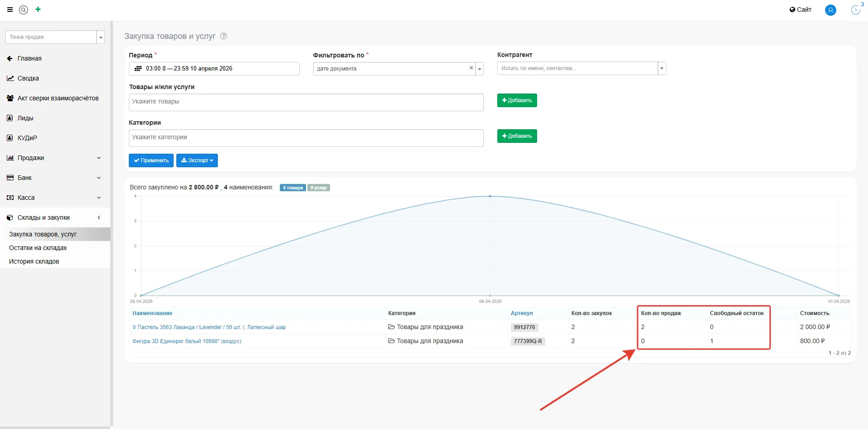Click the calendar icon in Период field
Viewport: 868px width, 429px height.
(x=138, y=69)
